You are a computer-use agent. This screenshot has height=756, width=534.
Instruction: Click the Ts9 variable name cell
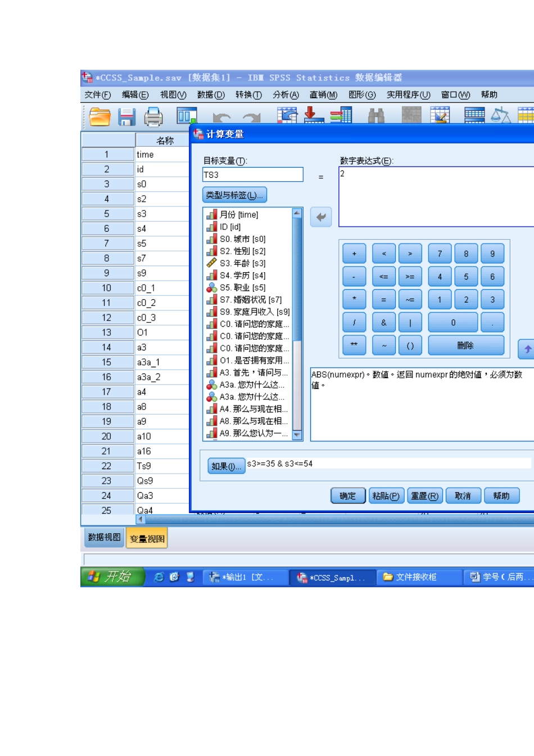tap(162, 466)
